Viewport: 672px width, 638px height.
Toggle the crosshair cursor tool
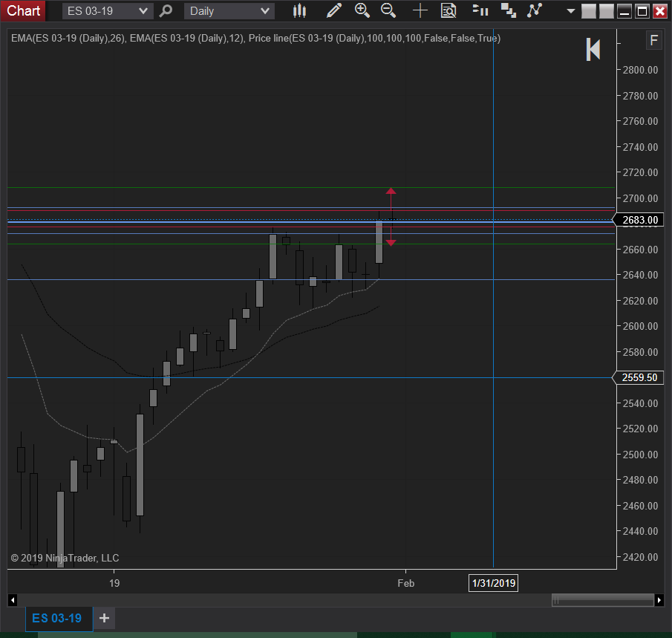tap(420, 10)
